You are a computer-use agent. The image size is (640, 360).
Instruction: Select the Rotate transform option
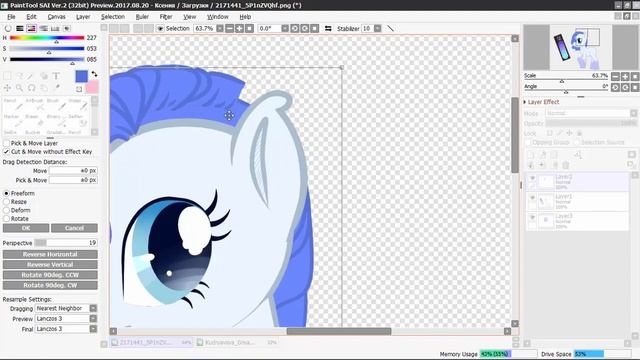pyautogui.click(x=6, y=219)
